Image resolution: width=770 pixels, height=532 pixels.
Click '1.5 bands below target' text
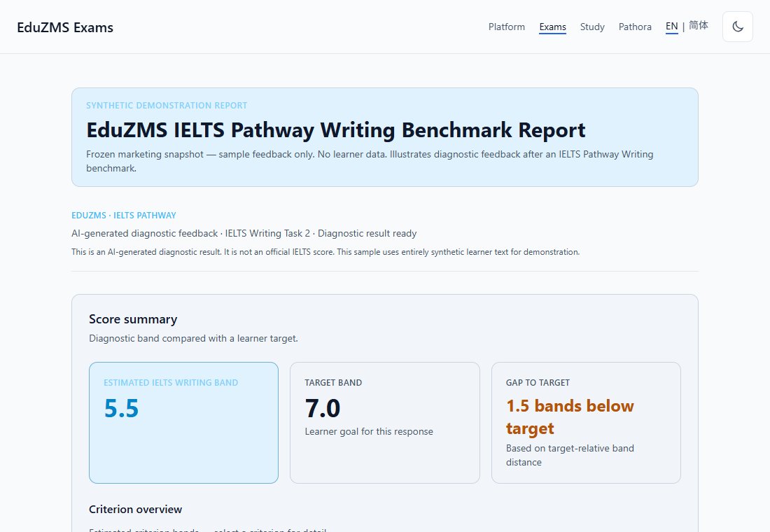coord(570,417)
